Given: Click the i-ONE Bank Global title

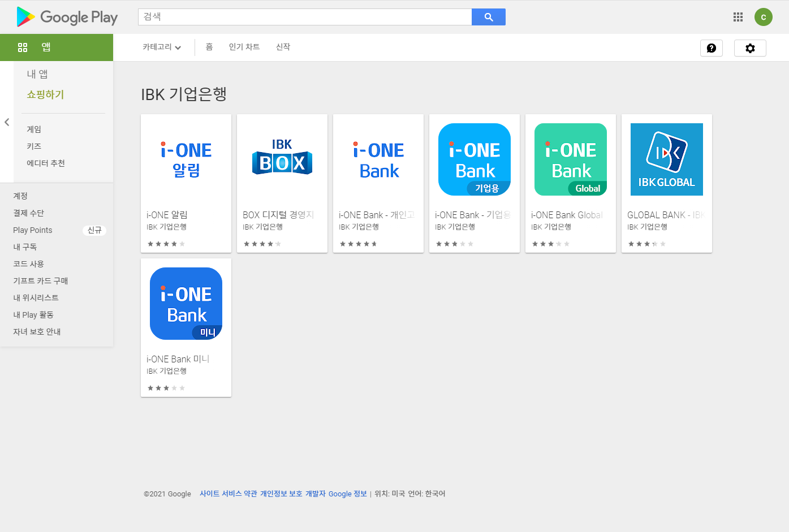Looking at the screenshot, I should coord(567,215).
